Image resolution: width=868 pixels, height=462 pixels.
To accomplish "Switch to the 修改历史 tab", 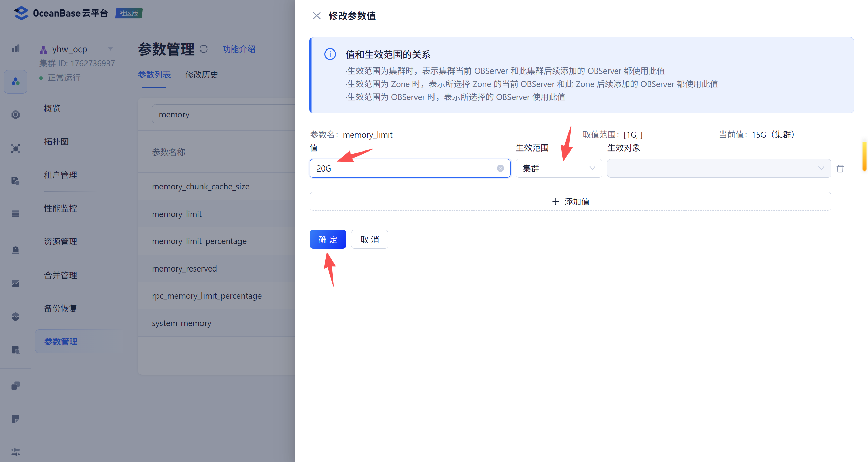I will tap(201, 75).
